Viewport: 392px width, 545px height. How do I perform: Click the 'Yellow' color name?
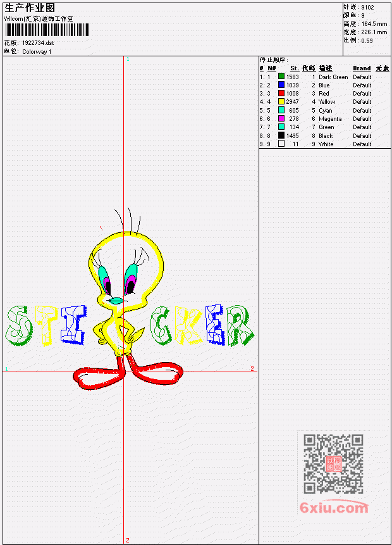pos(327,102)
